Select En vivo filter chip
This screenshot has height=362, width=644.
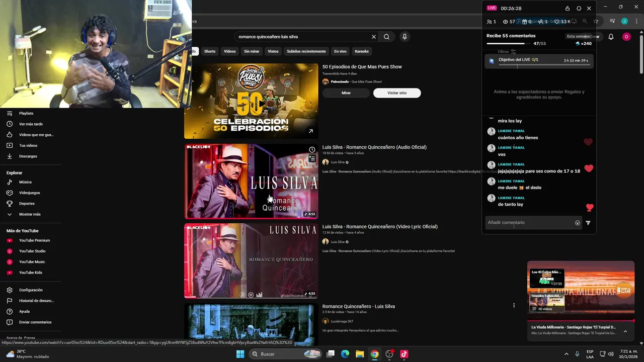(x=340, y=51)
